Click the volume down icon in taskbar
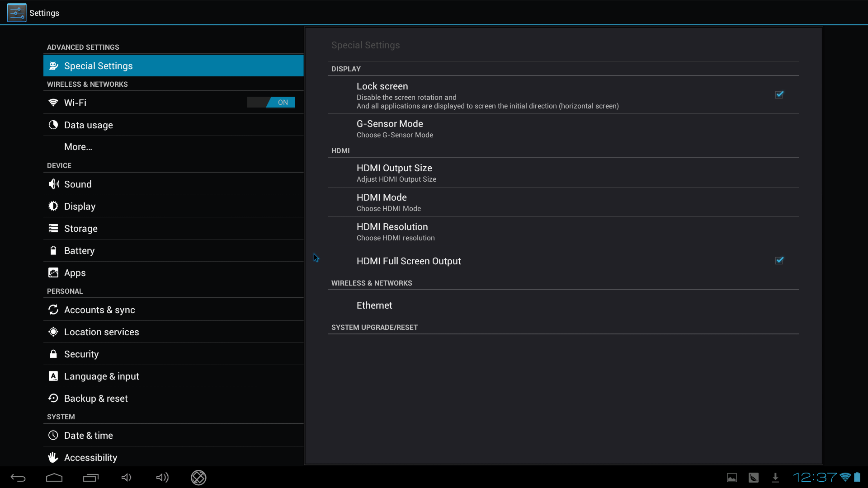This screenshot has width=868, height=488. [x=127, y=477]
